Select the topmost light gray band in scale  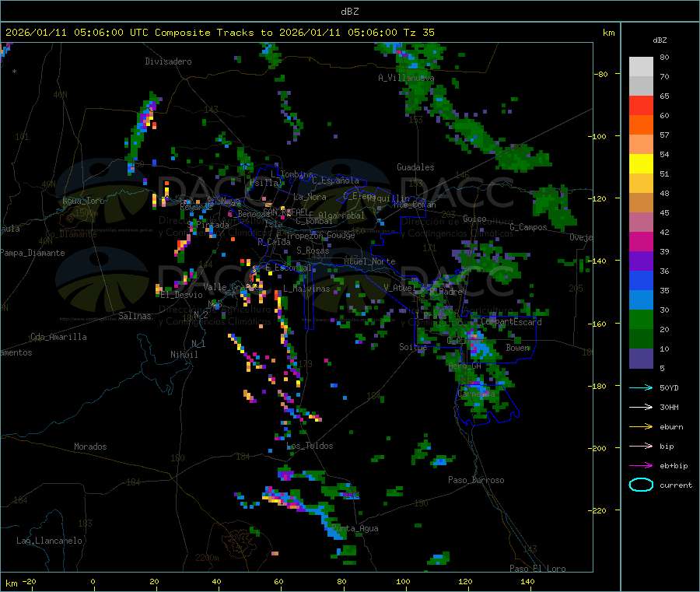tap(641, 67)
